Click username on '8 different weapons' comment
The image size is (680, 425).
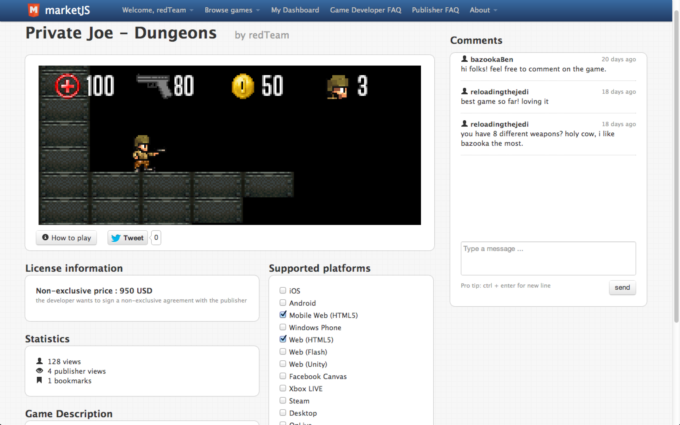pos(499,124)
